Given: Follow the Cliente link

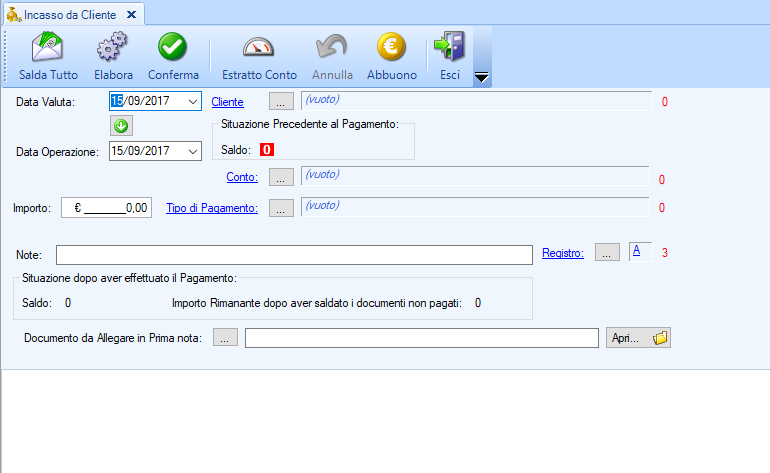Looking at the screenshot, I should click(x=227, y=101).
